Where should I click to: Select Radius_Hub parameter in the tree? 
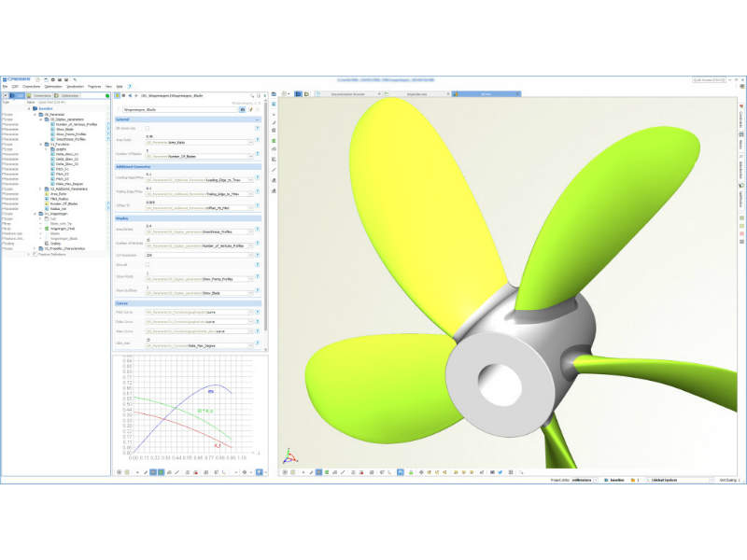click(x=58, y=209)
